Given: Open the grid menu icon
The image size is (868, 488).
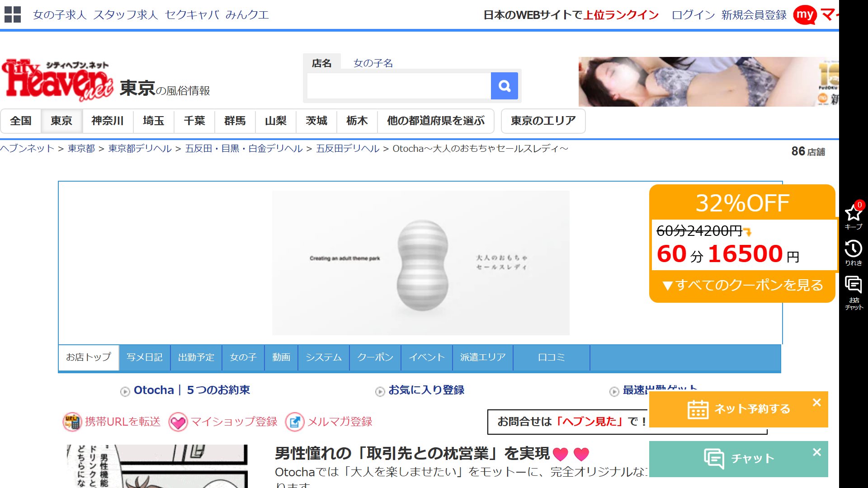Looking at the screenshot, I should click(13, 14).
